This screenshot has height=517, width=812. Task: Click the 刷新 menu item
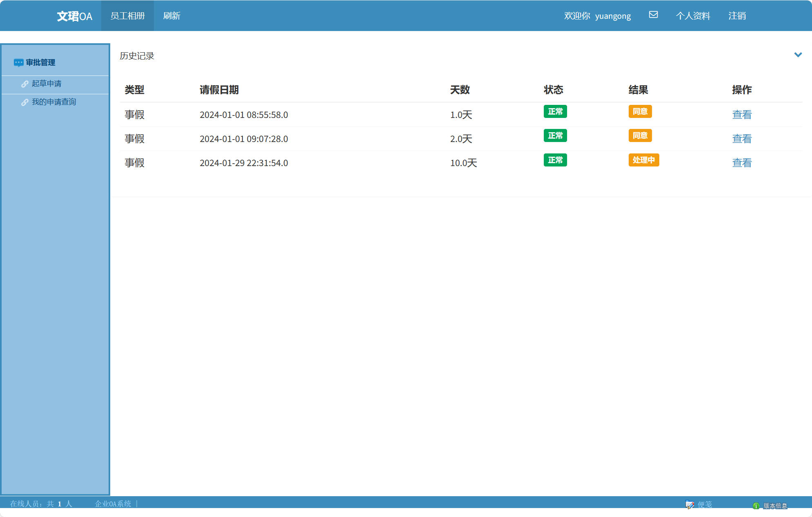171,16
